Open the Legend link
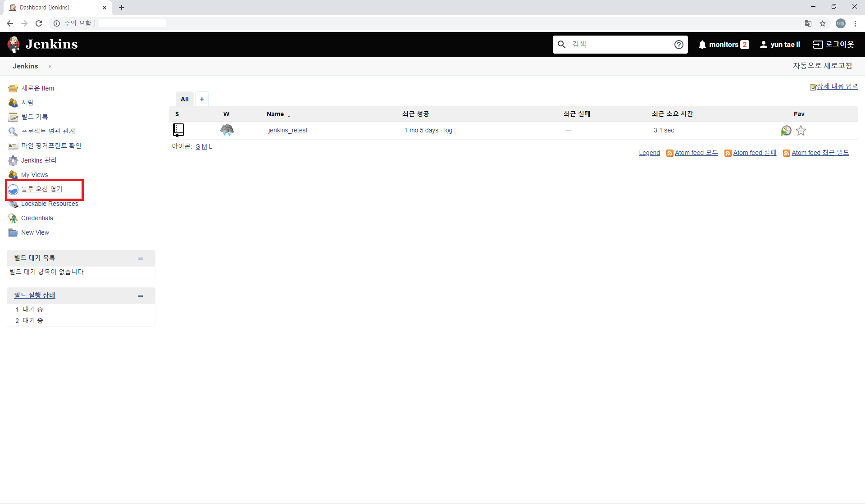 [x=649, y=153]
